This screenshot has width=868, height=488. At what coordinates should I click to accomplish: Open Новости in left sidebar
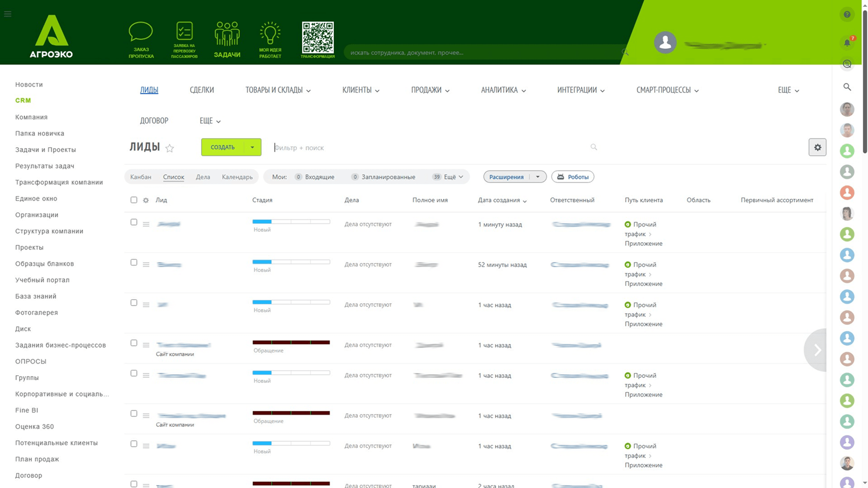click(29, 85)
